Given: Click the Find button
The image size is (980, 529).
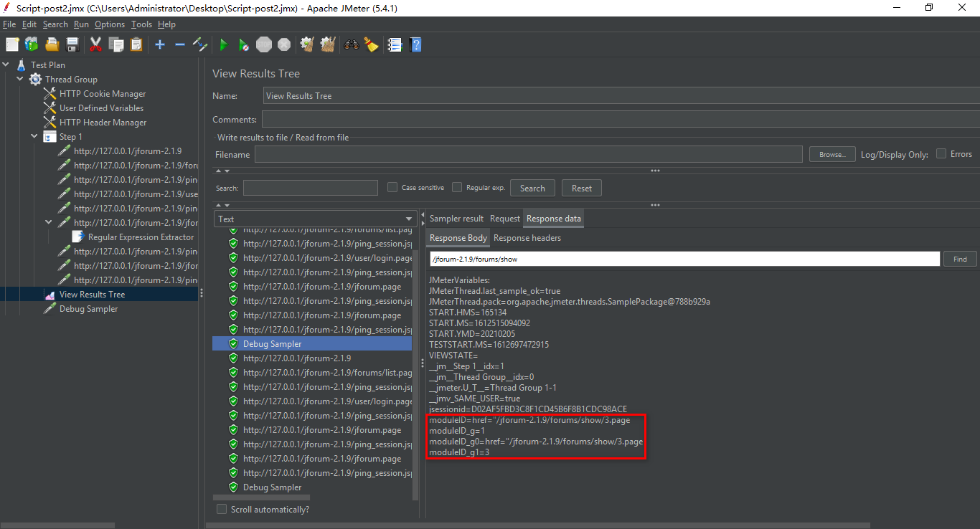Looking at the screenshot, I should 960,259.
